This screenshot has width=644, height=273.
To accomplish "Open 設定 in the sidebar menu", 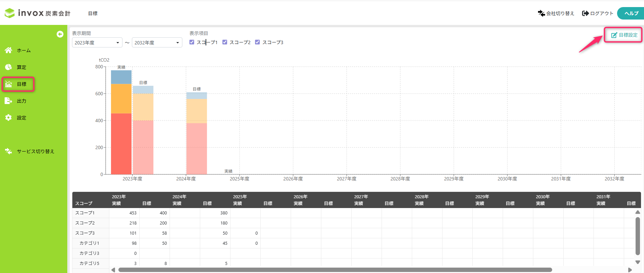I will [22, 117].
